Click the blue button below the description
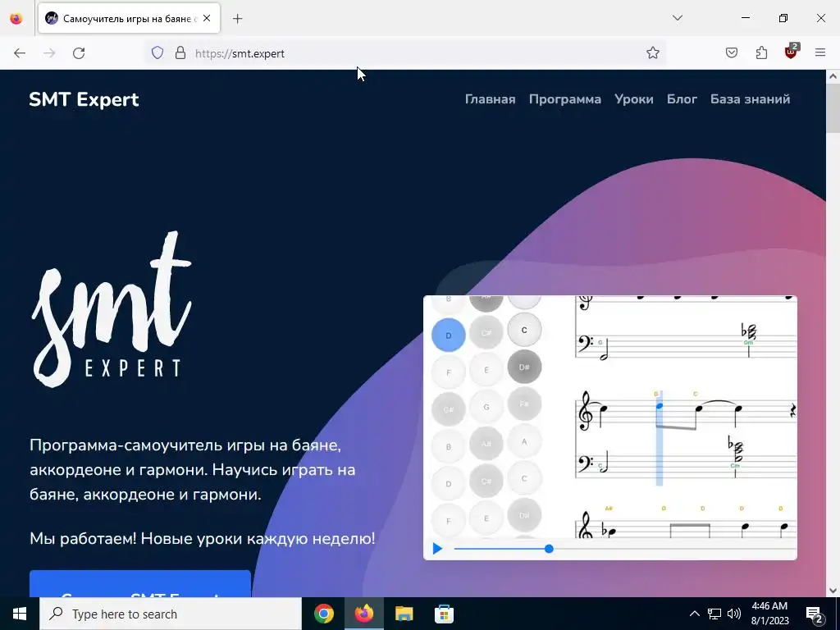Screen dimensions: 840x630 click(139, 584)
